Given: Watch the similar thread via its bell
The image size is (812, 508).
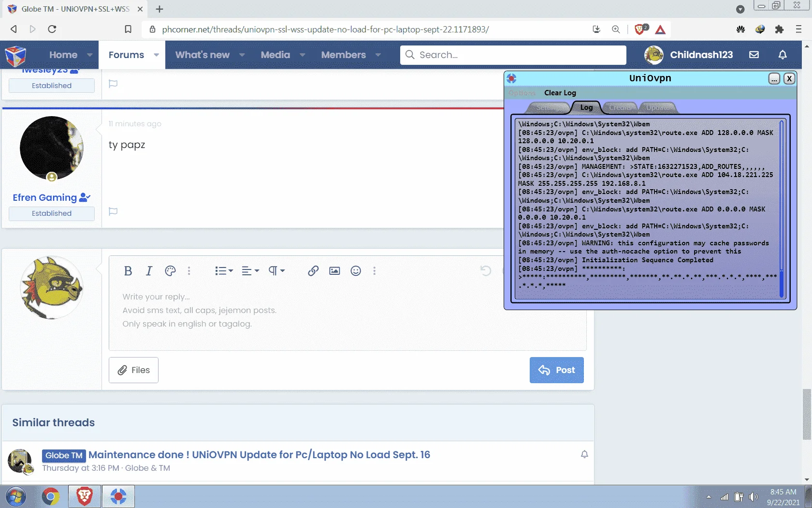Looking at the screenshot, I should [584, 454].
